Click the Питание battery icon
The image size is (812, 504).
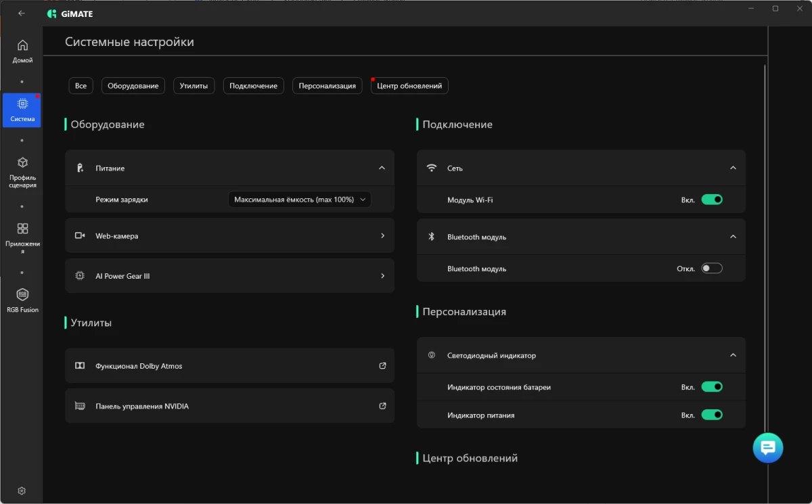tap(80, 168)
